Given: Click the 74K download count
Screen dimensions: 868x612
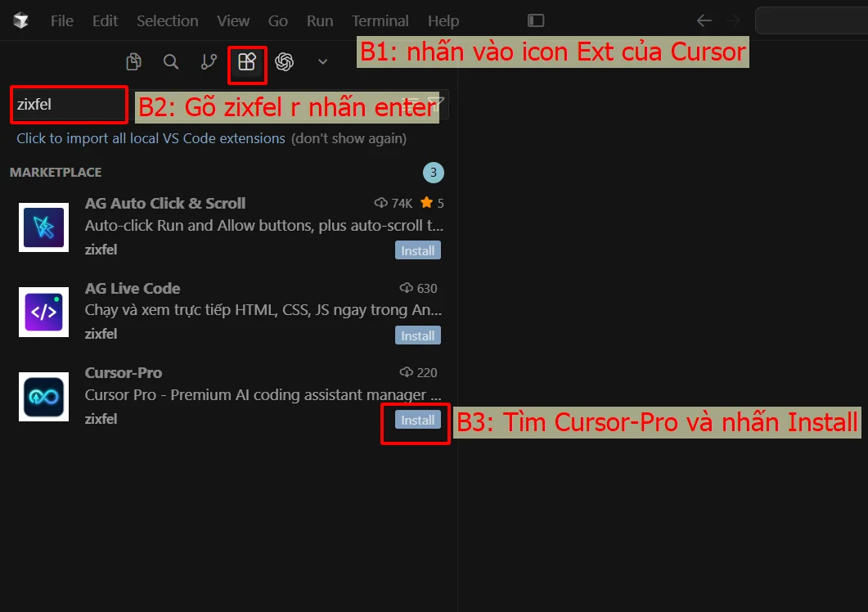Looking at the screenshot, I should [394, 203].
